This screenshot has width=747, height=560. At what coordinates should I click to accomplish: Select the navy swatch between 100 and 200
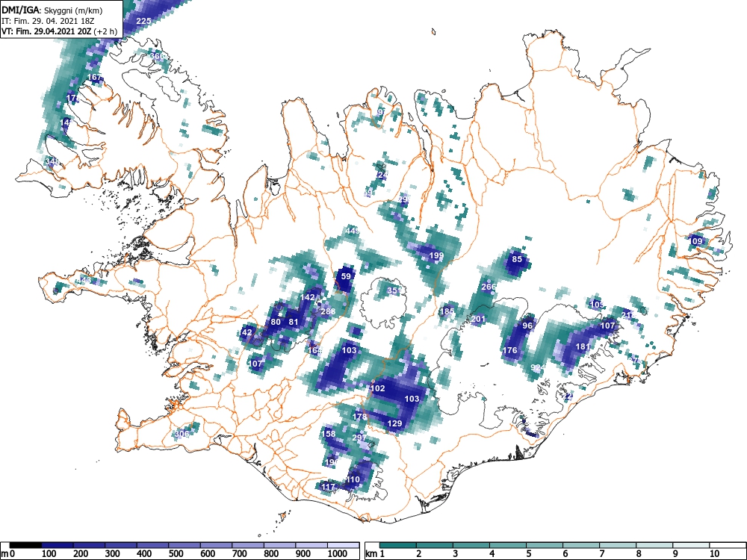(x=58, y=545)
